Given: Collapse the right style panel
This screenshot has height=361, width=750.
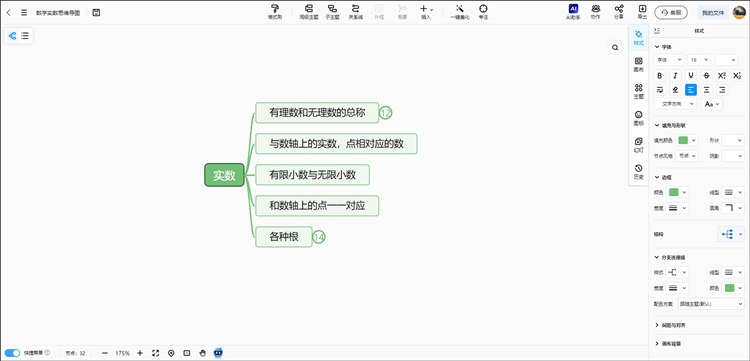Looking at the screenshot, I should click(x=657, y=31).
